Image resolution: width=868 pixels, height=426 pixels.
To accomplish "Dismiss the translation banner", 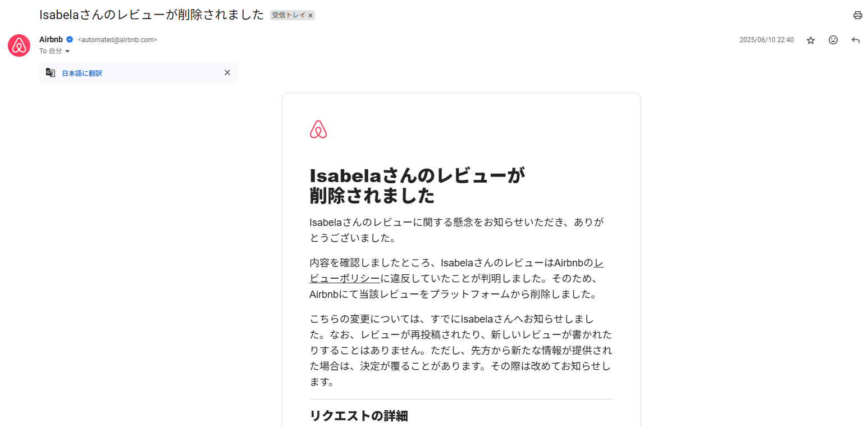I will tap(227, 72).
